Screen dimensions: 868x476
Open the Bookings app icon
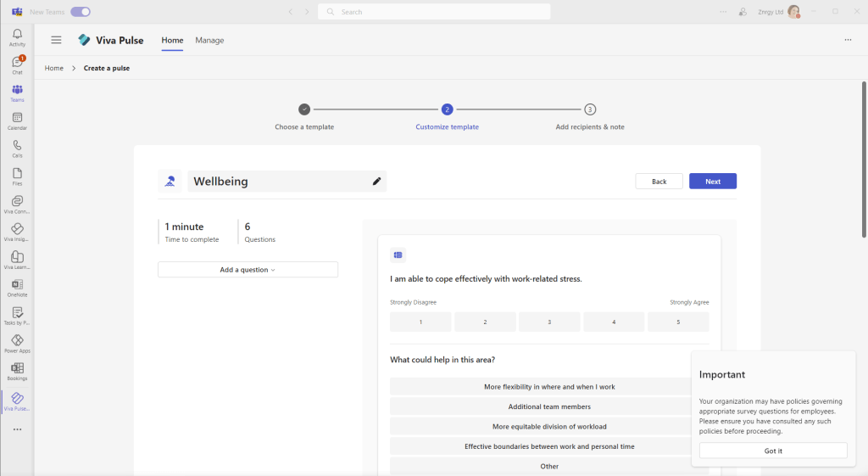click(17, 371)
